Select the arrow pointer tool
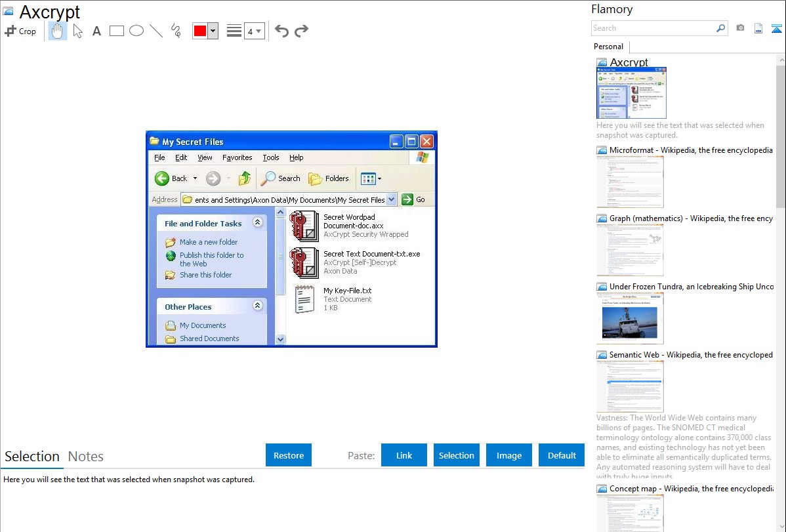The image size is (786, 532). click(x=77, y=31)
